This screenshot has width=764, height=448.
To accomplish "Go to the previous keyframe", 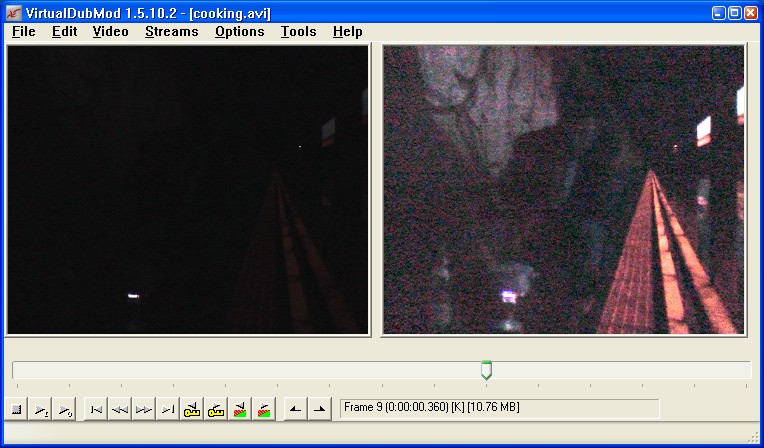I will point(192,409).
